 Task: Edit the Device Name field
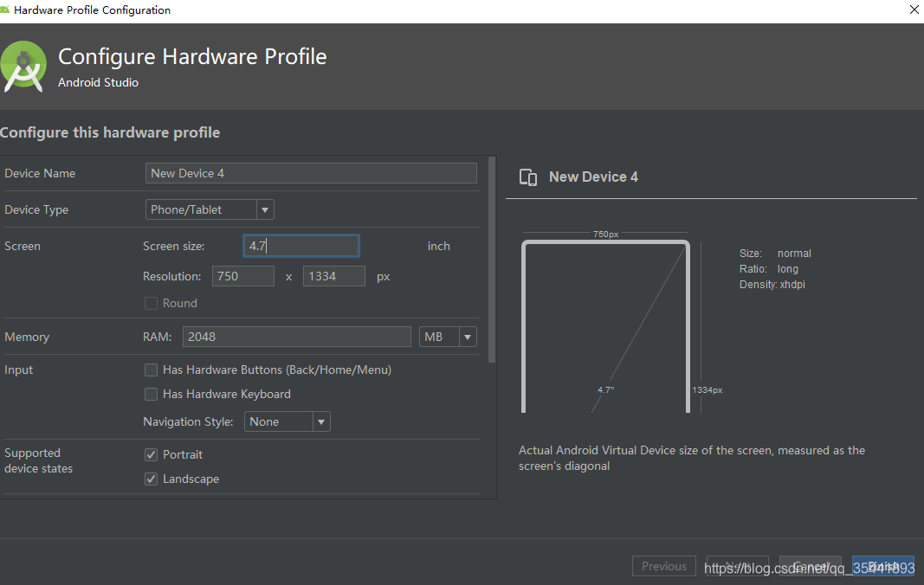[311, 173]
